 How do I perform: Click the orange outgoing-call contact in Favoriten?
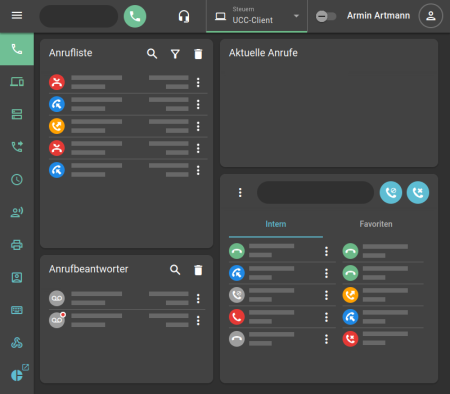pos(350,295)
